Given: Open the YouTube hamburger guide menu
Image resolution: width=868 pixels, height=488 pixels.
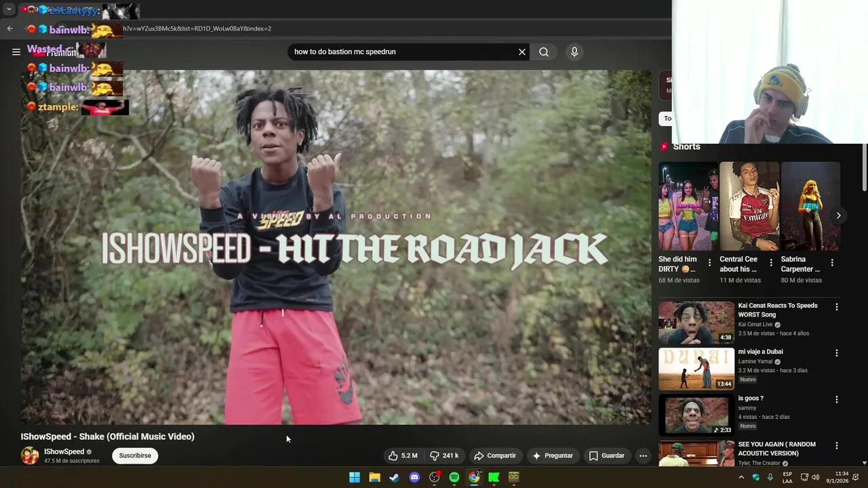Looking at the screenshot, I should click(16, 52).
